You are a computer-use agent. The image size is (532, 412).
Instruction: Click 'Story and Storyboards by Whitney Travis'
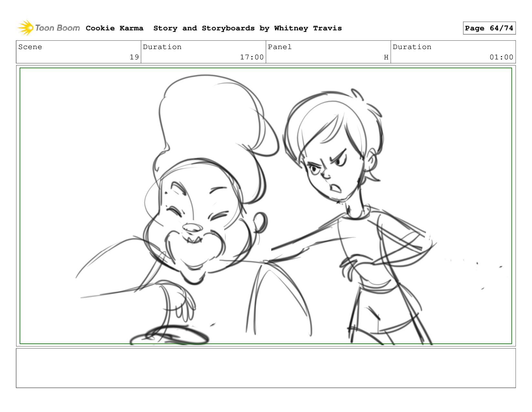[248, 28]
